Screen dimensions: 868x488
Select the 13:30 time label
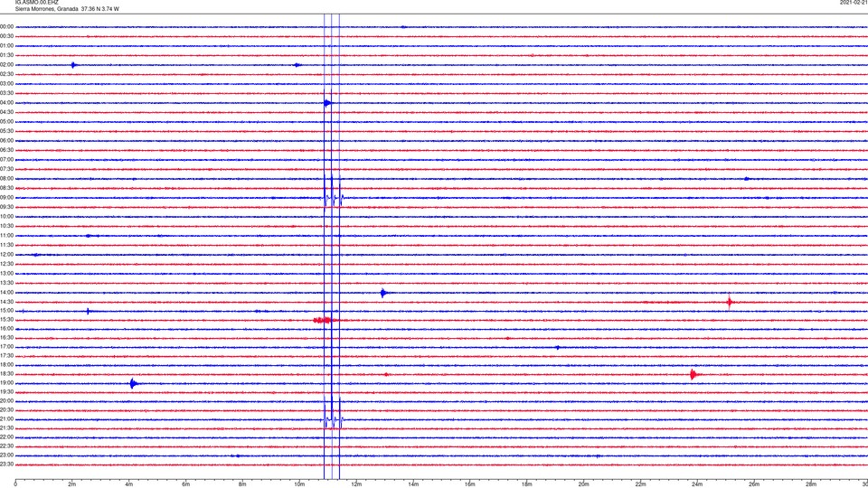pyautogui.click(x=6, y=283)
